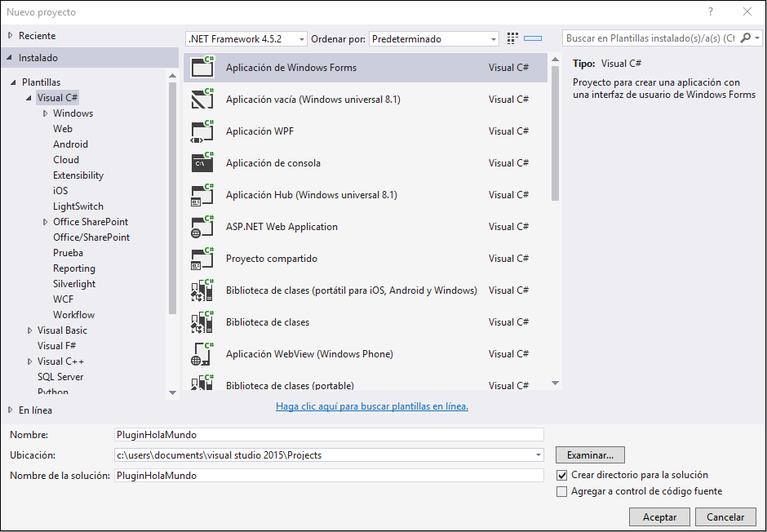Click the Proyecto compartido template icon
The height and width of the screenshot is (532, 767).
pyautogui.click(x=202, y=259)
